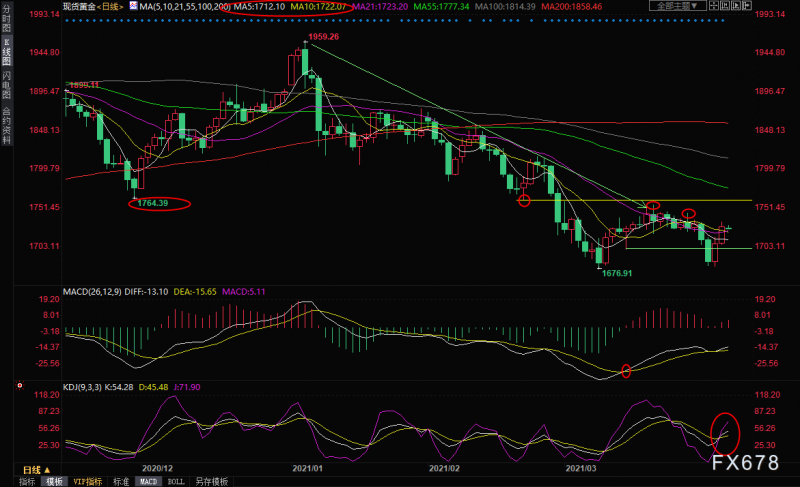Click the second chart layout icon at top right

724,6
